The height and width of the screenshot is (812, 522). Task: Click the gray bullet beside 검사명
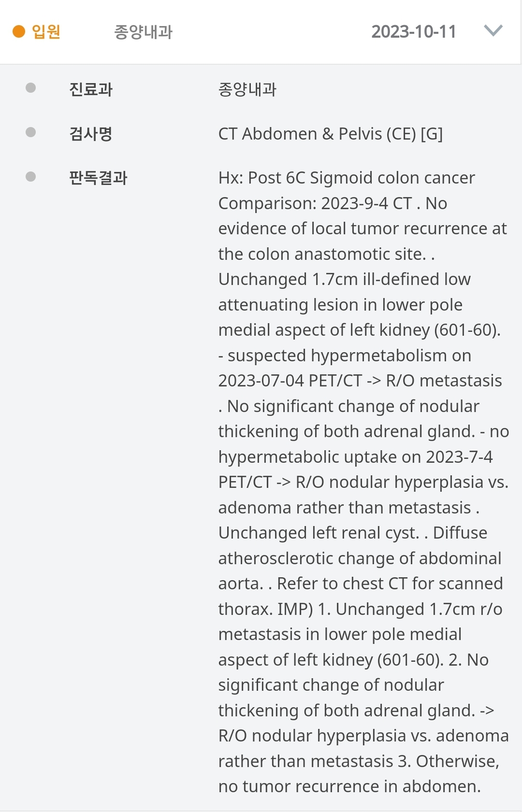(30, 132)
